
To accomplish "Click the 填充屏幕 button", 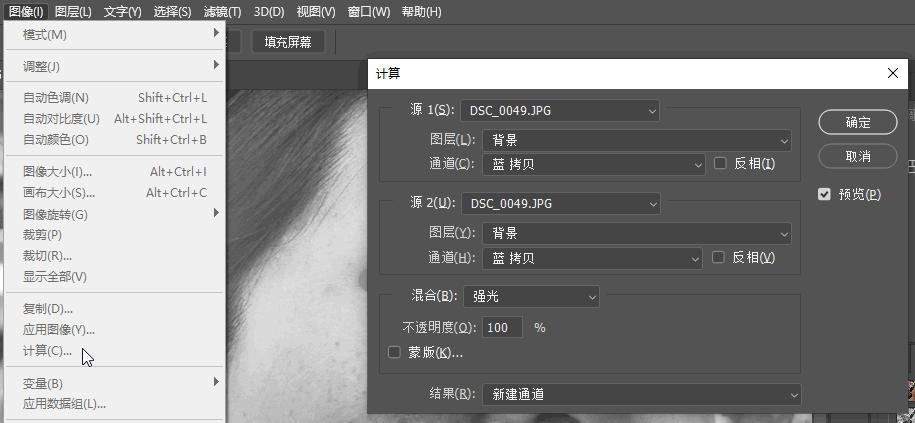I will coord(288,42).
